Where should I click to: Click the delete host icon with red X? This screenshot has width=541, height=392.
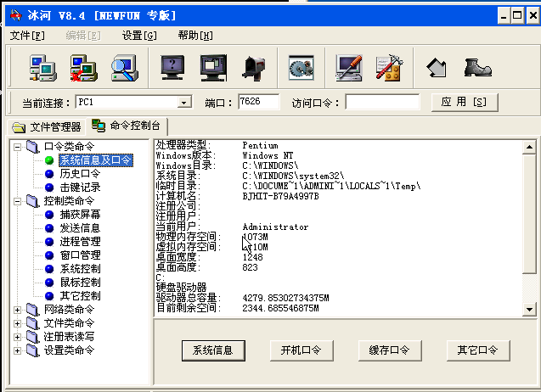pos(84,68)
